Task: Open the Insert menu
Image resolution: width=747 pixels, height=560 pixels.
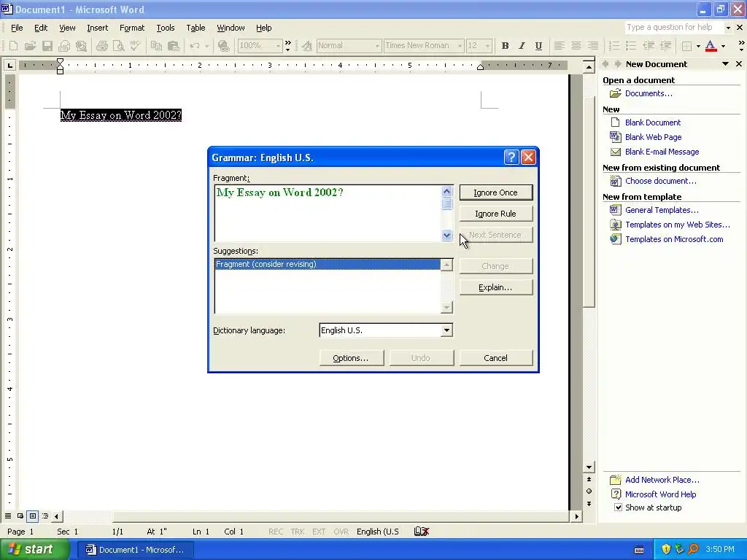Action: pos(97,28)
